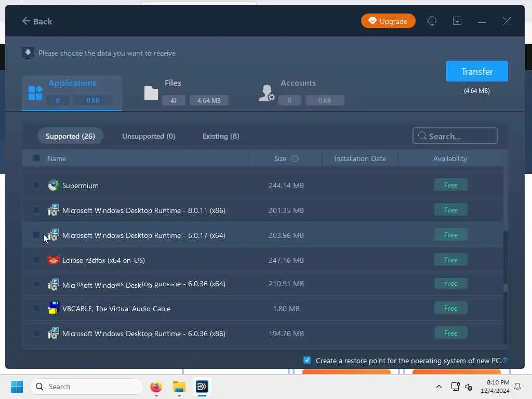Click the 244.14 MB size value
532x399 pixels.
[286, 185]
